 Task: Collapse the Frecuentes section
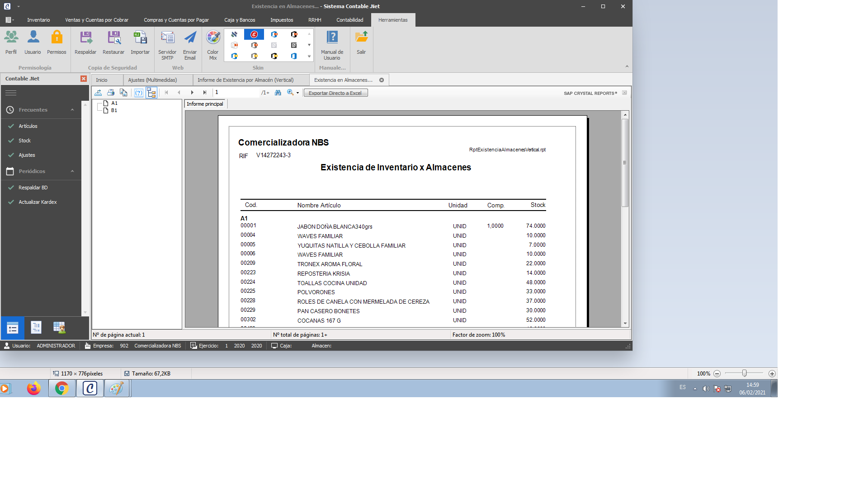pyautogui.click(x=72, y=110)
